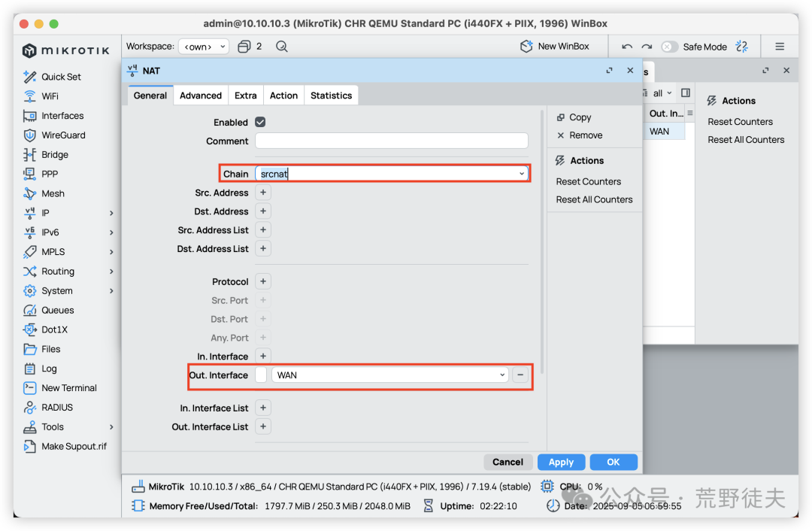
Task: Expand the MPLS submenu
Action: coord(111,252)
